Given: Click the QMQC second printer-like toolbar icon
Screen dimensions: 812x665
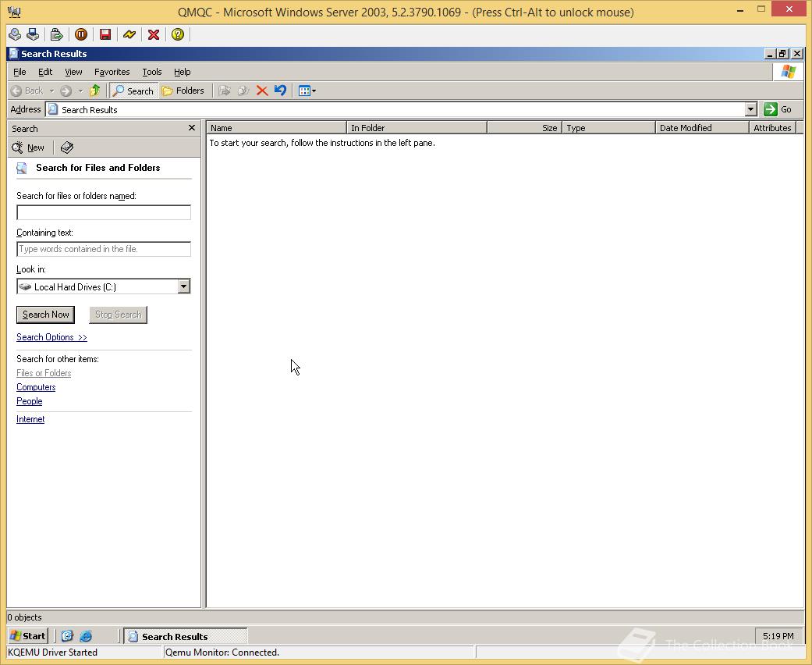Looking at the screenshot, I should tap(33, 34).
